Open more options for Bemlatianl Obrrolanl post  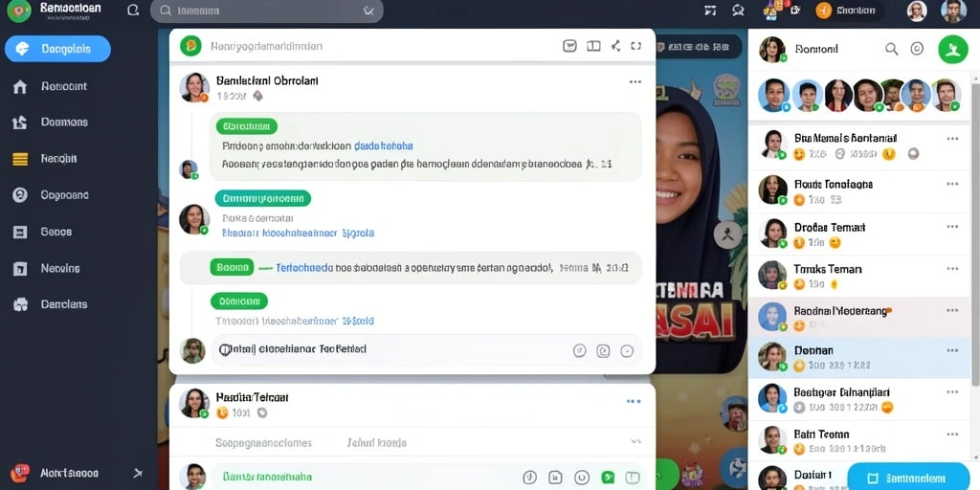click(x=635, y=82)
